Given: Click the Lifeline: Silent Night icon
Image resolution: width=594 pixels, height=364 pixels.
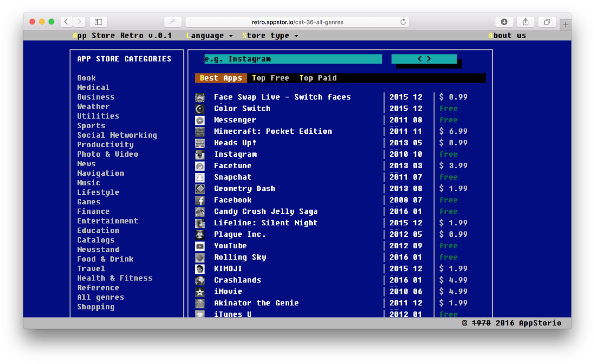Looking at the screenshot, I should [200, 223].
